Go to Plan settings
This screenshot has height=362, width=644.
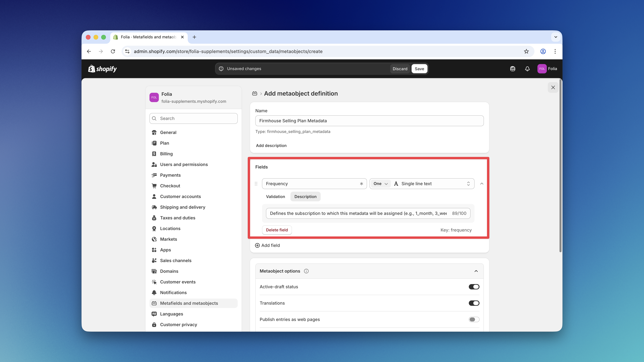pos(194,143)
